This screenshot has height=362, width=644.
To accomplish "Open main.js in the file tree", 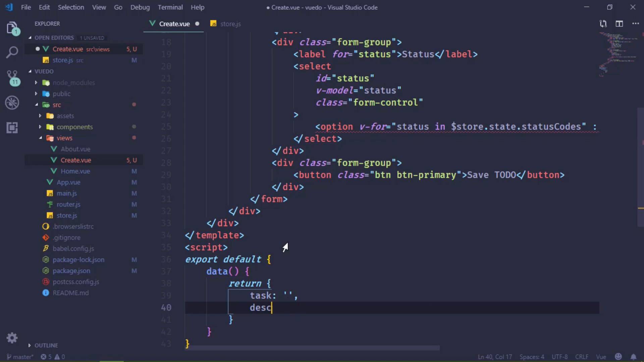I will click(84, 193).
